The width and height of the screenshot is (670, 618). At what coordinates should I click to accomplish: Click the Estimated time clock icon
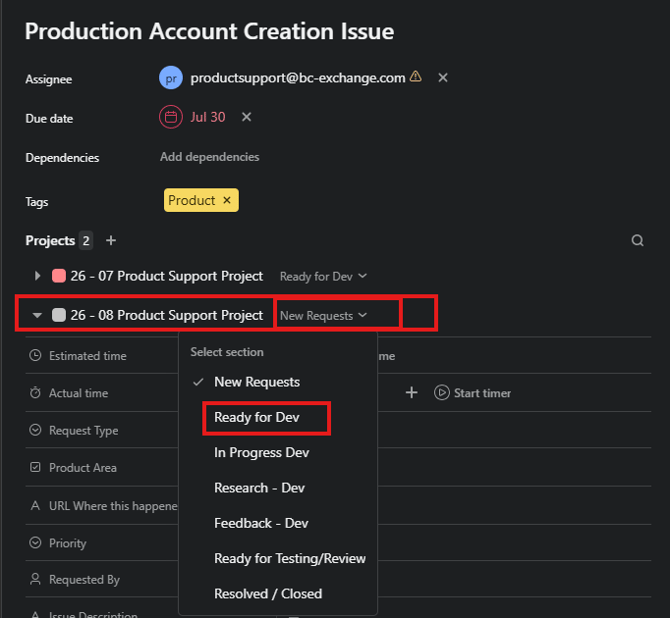click(x=35, y=355)
